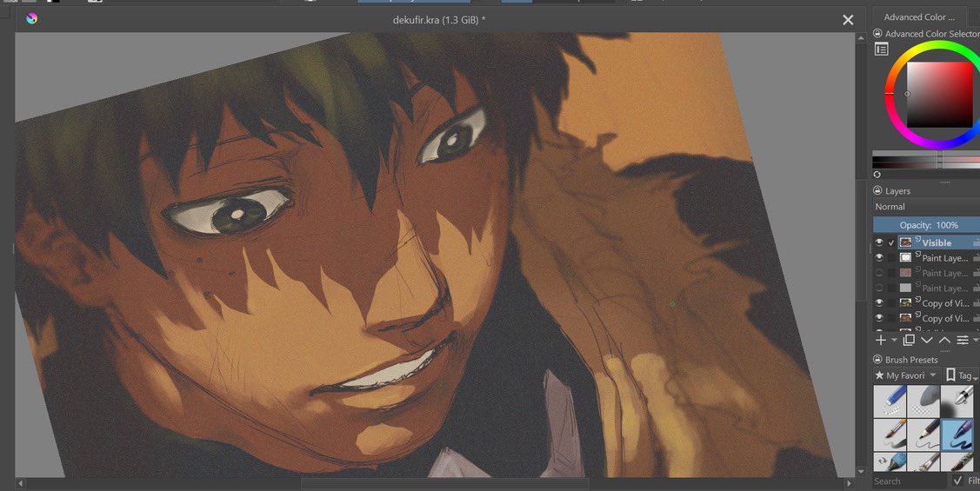Click the Krita logo icon
This screenshot has width=980, height=491.
click(x=32, y=19)
